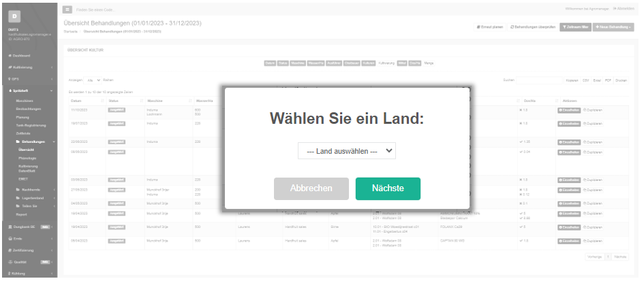Toggle the Kulturen column visibility

pos(369,63)
